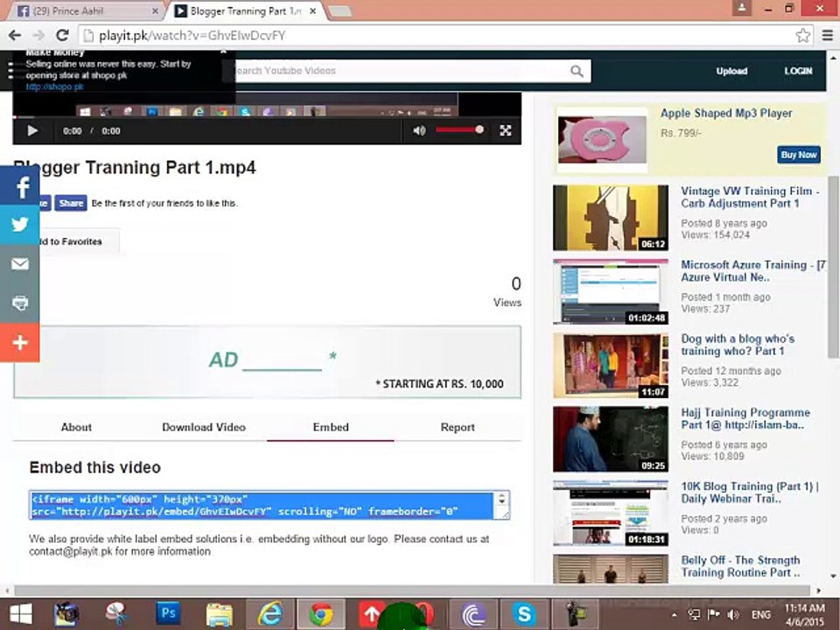Step the embed textarea scroll arrows
This screenshot has height=630, width=840.
tap(501, 499)
